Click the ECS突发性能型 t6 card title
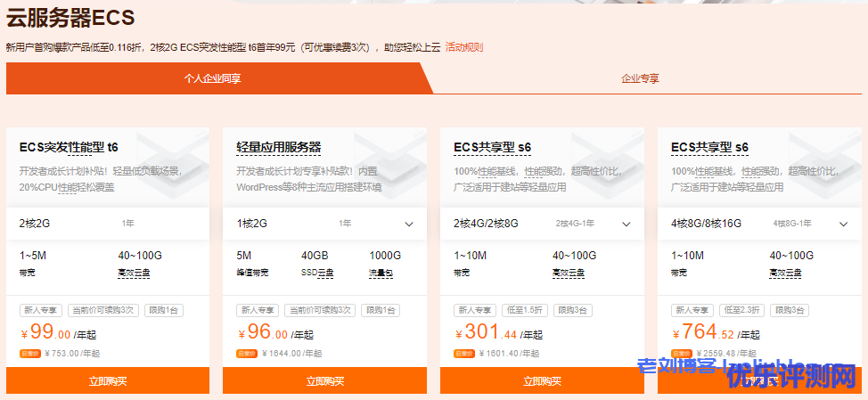Image resolution: width=868 pixels, height=400 pixels. click(69, 147)
